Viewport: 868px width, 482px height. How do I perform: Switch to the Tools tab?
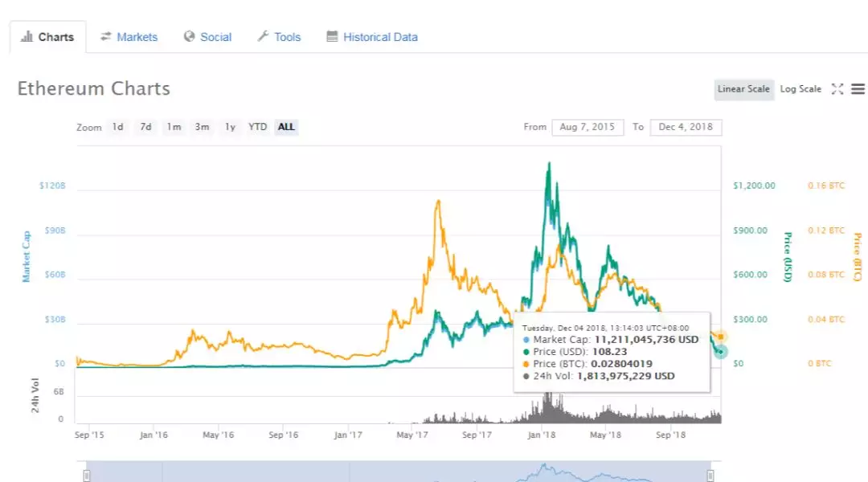[x=279, y=37]
